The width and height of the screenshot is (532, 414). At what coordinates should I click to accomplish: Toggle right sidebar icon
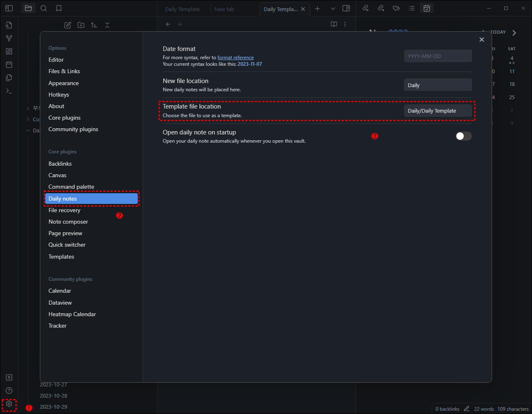coord(346,8)
